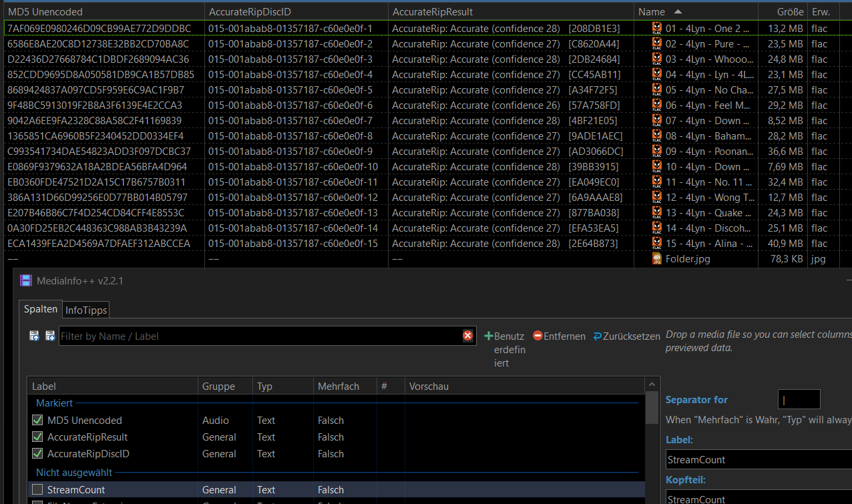Click the FLAC icon of track 08 - 4Lyn - Baham
This screenshot has width=852, height=504.
tap(657, 136)
